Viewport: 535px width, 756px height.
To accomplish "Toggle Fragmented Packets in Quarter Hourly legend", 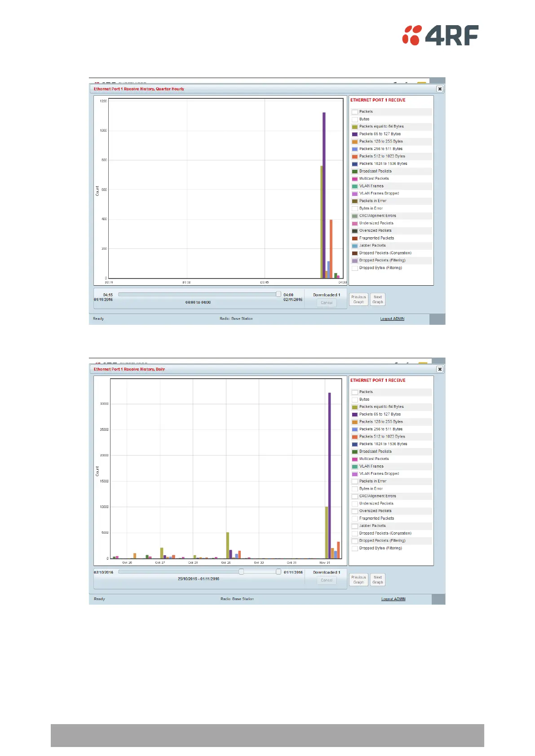I will (x=354, y=239).
